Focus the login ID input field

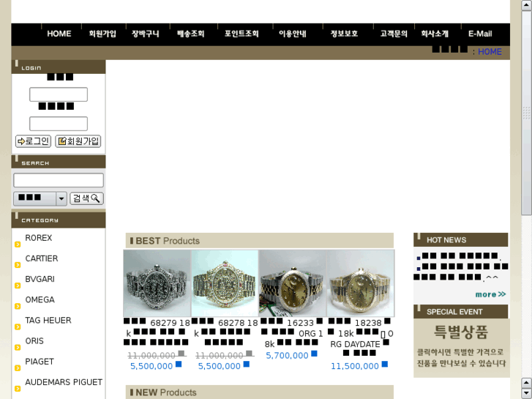pyautogui.click(x=59, y=94)
